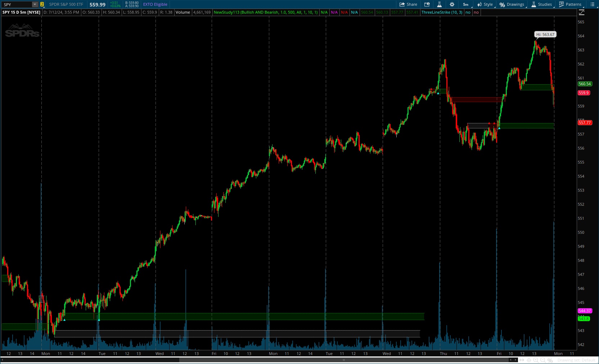Click the yellow color link number 2
Screen dimensions: 599x364
pos(42,4)
